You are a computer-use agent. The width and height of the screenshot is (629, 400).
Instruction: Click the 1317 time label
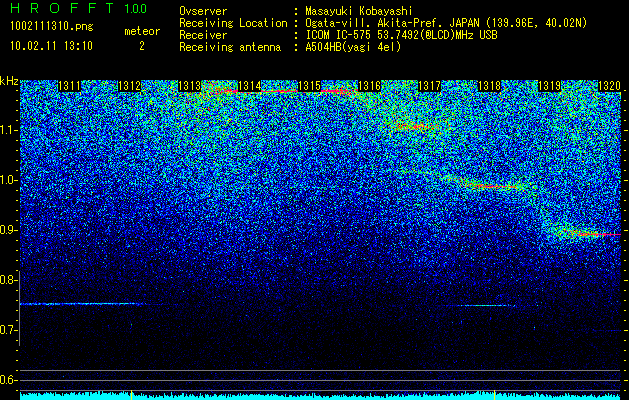pos(430,86)
